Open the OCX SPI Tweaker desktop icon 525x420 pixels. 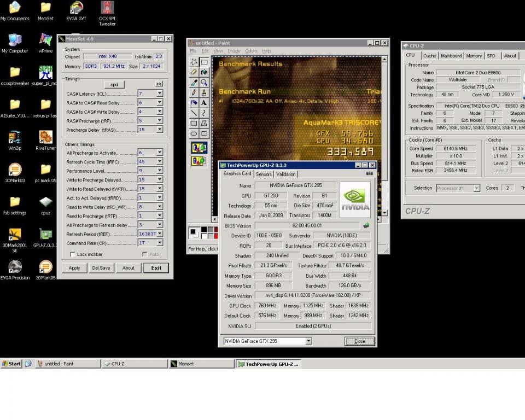(x=107, y=13)
